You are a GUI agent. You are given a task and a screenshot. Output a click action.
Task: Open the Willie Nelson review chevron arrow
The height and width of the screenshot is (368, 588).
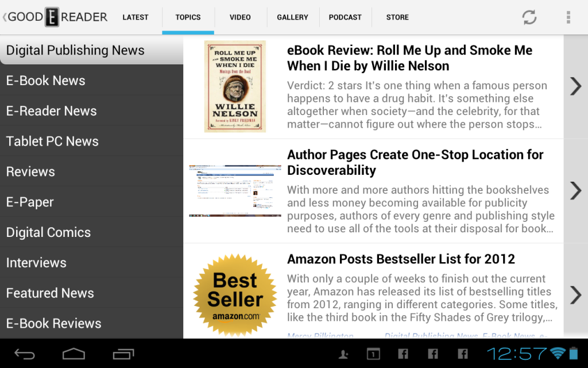[x=575, y=86]
